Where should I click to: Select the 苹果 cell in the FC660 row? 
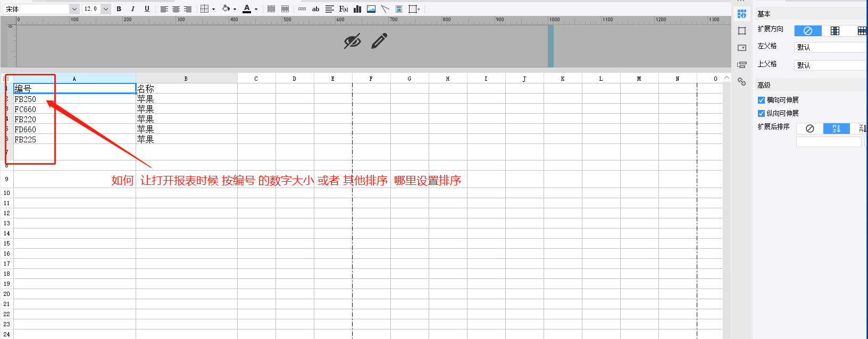(x=186, y=109)
